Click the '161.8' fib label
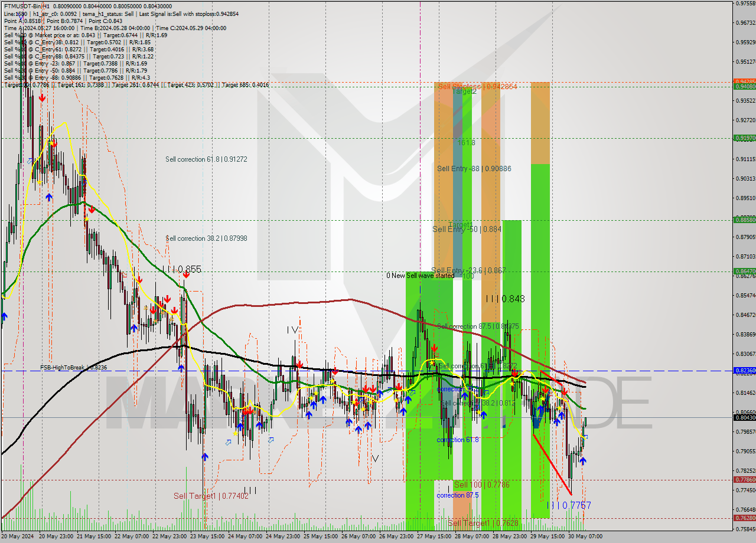The height and width of the screenshot is (543, 756). click(x=466, y=143)
